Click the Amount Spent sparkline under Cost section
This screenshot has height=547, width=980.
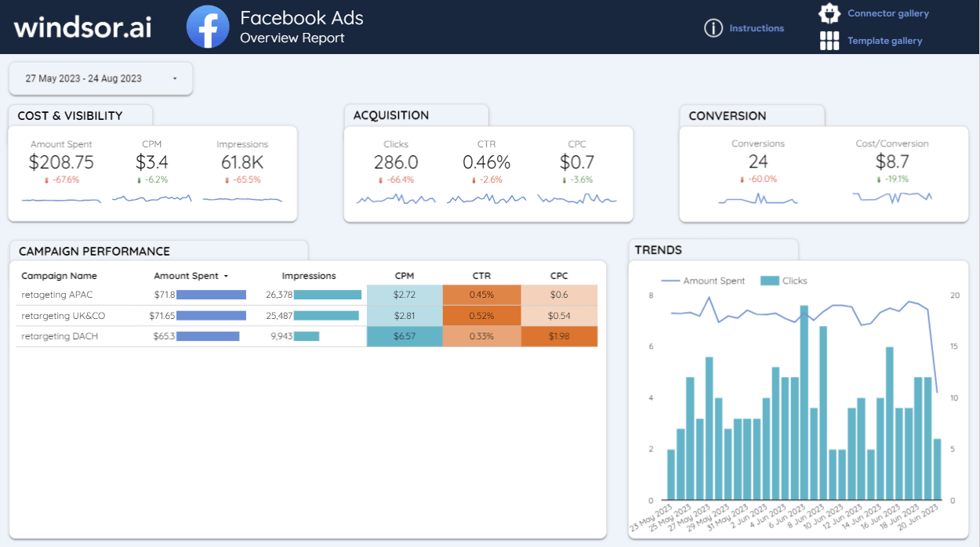(61, 198)
